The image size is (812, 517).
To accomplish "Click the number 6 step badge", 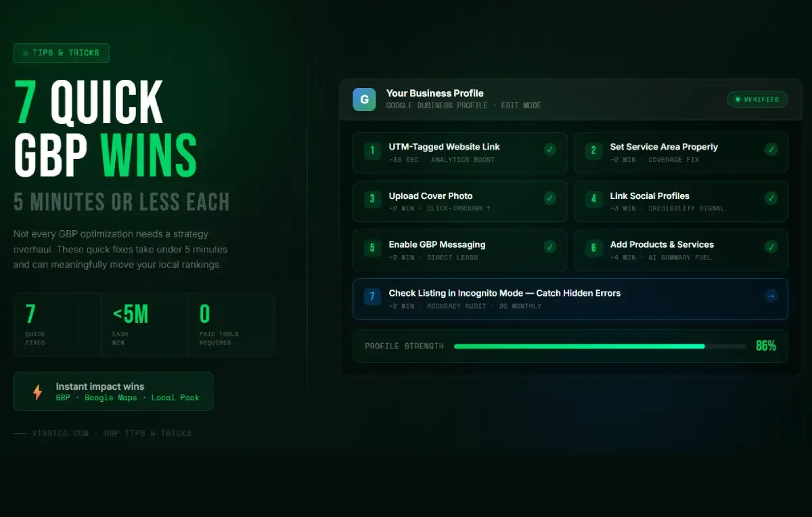I will [593, 248].
